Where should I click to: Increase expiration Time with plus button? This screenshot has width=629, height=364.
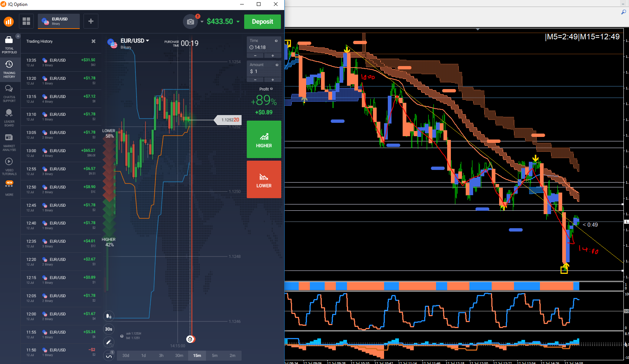273,56
